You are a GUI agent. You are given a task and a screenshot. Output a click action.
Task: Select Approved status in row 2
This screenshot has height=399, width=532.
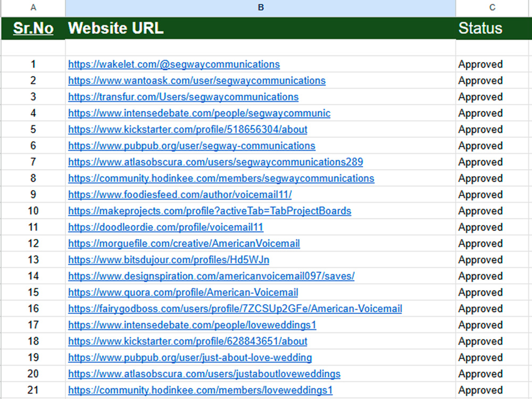(480, 80)
